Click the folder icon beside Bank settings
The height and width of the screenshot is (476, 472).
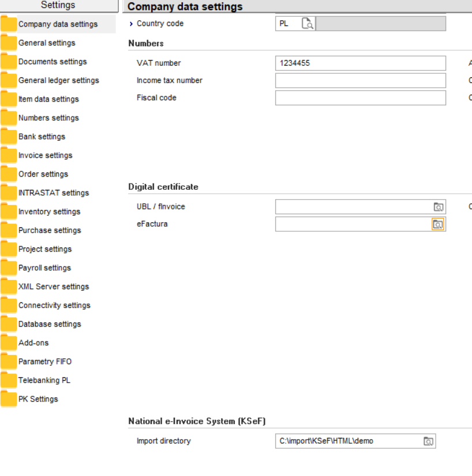tap(9, 137)
